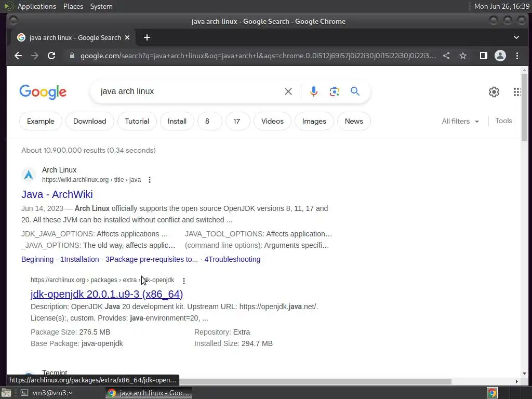
Task: Click the Repository: Extra text
Action: 222,332
